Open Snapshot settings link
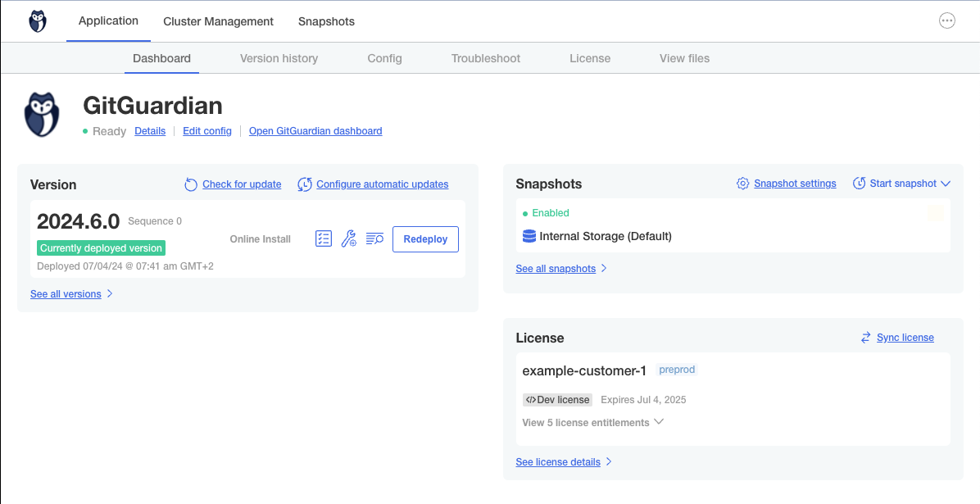 point(795,184)
